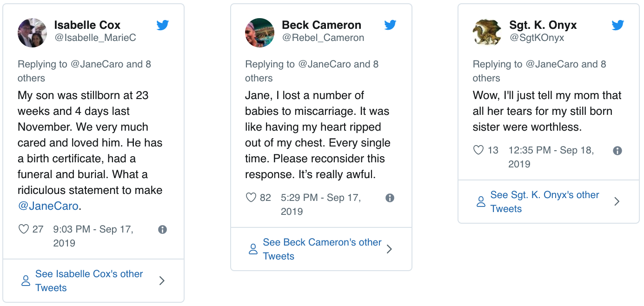644x306 pixels.
Task: Click the @Rebel_Cameron handle
Action: click(323, 38)
